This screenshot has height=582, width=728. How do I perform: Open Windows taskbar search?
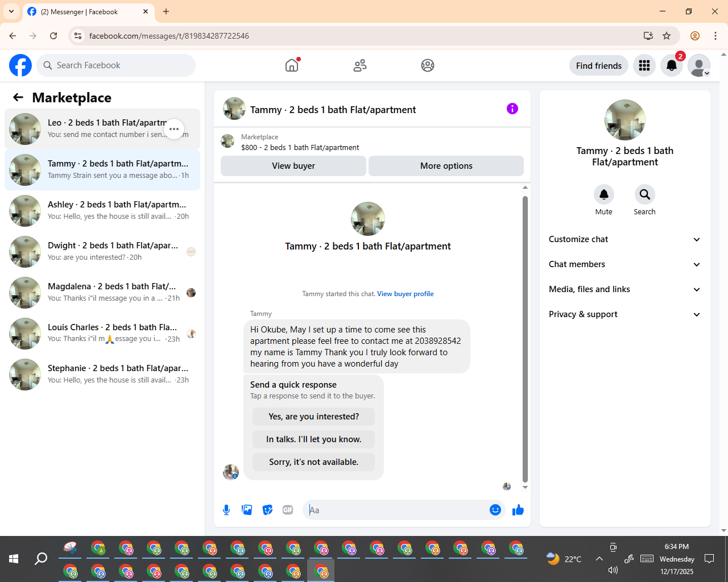[41, 559]
